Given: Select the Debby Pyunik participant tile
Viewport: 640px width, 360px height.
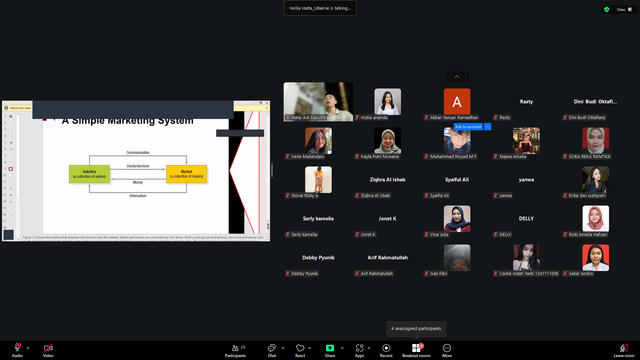Looking at the screenshot, I should point(318,258).
